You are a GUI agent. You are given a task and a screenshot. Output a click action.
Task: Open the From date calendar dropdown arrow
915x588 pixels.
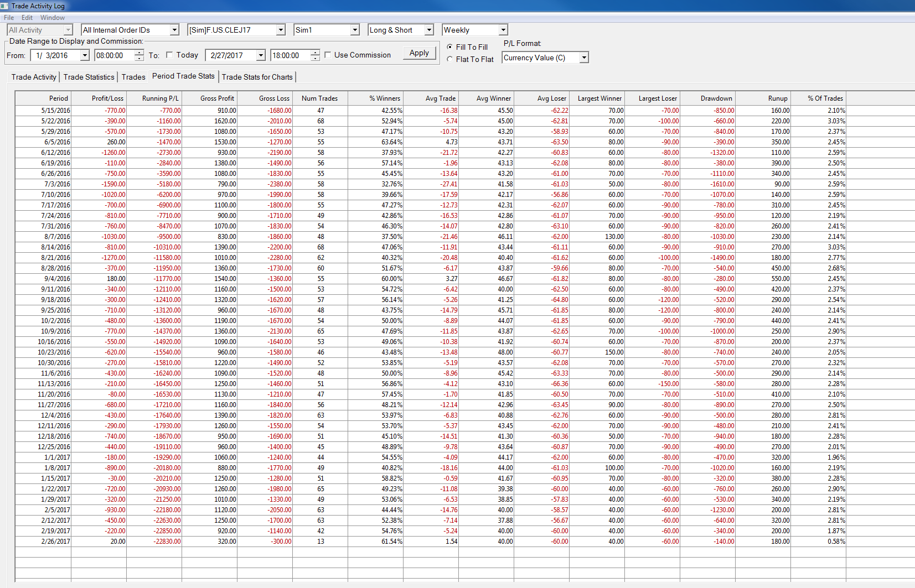coord(84,55)
